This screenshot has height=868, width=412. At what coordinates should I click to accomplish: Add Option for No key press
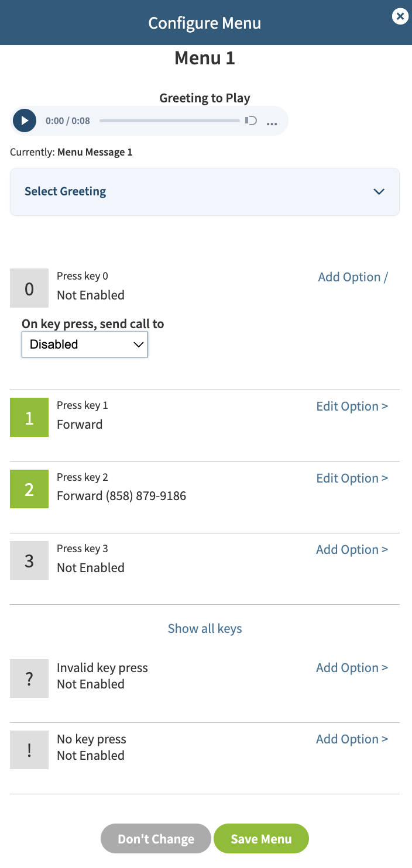352,739
